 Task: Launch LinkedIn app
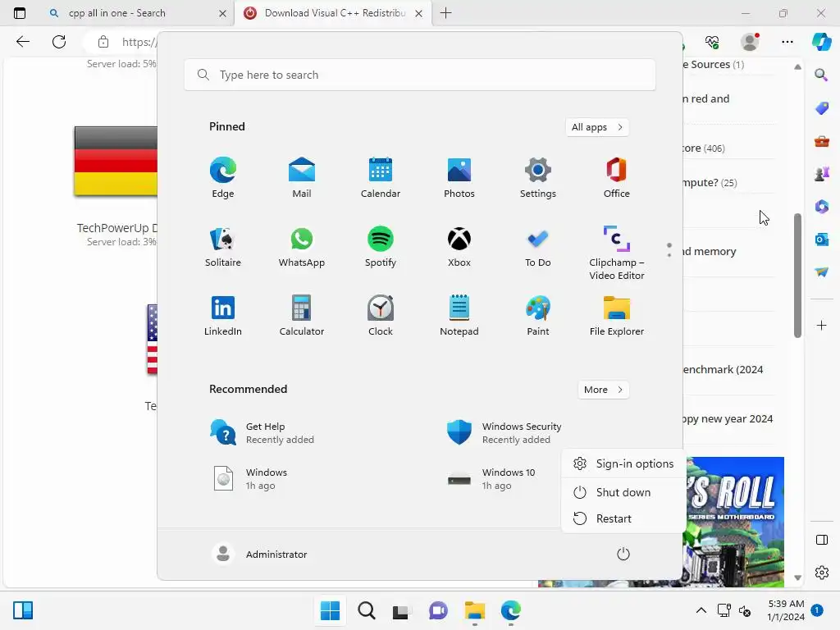(223, 316)
